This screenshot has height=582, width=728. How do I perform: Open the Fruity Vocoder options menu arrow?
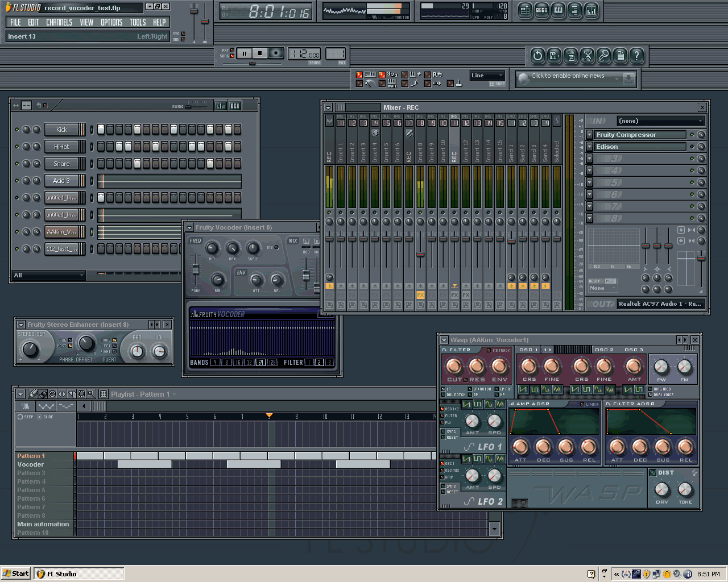[x=190, y=227]
